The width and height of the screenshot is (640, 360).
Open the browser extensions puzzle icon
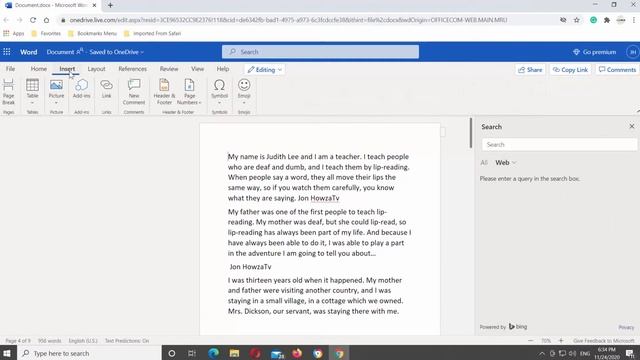pyautogui.click(x=607, y=20)
